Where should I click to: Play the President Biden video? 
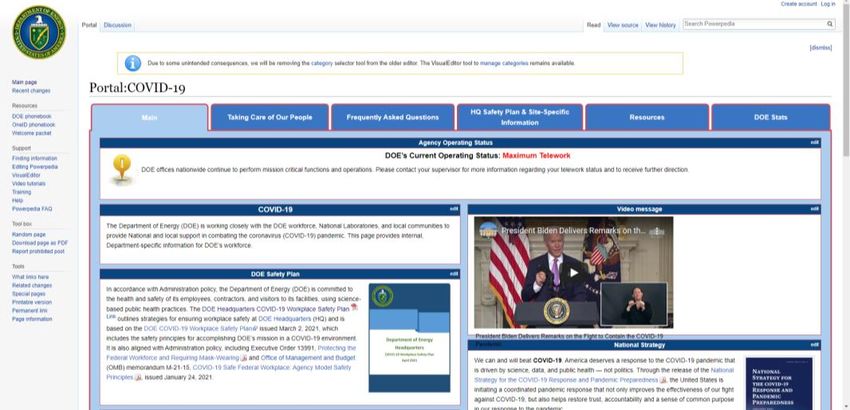pos(573,272)
